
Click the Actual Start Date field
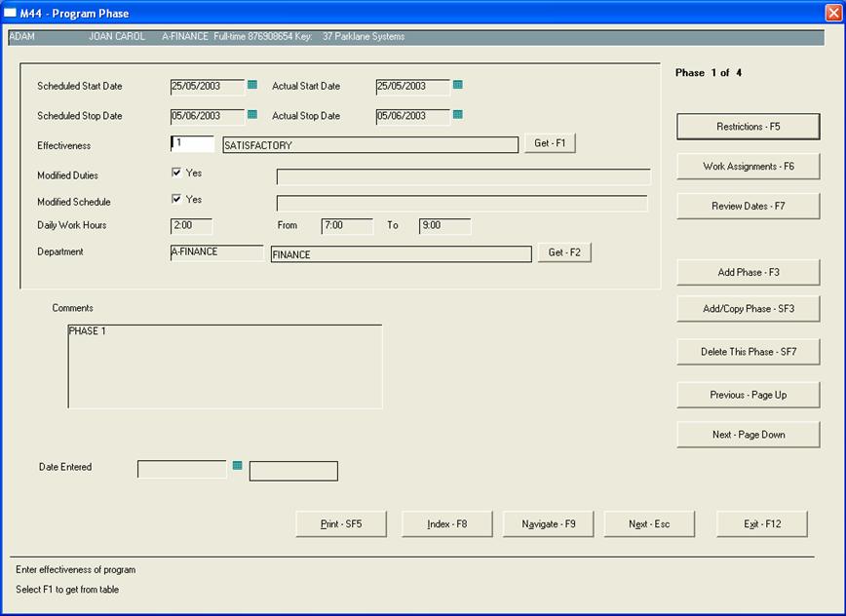pyautogui.click(x=412, y=87)
